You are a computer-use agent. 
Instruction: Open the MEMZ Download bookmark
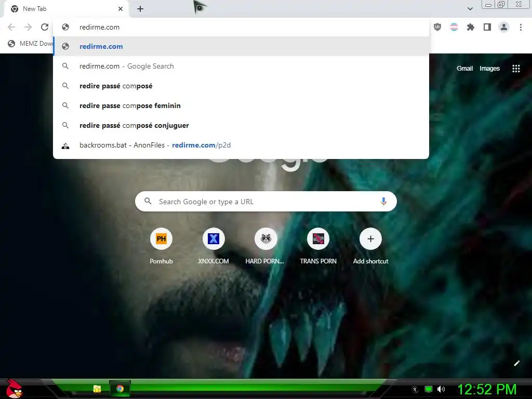click(x=30, y=44)
